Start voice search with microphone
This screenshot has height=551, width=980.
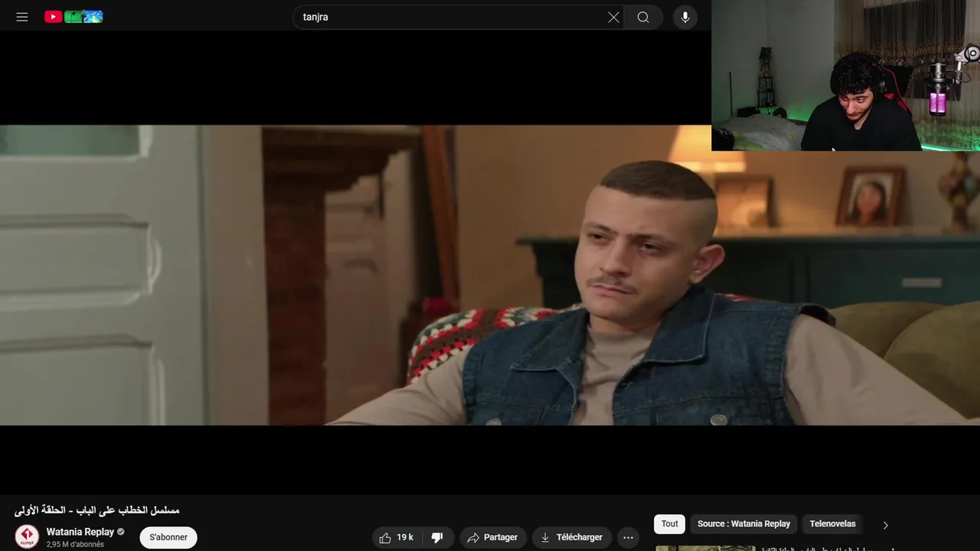[685, 17]
